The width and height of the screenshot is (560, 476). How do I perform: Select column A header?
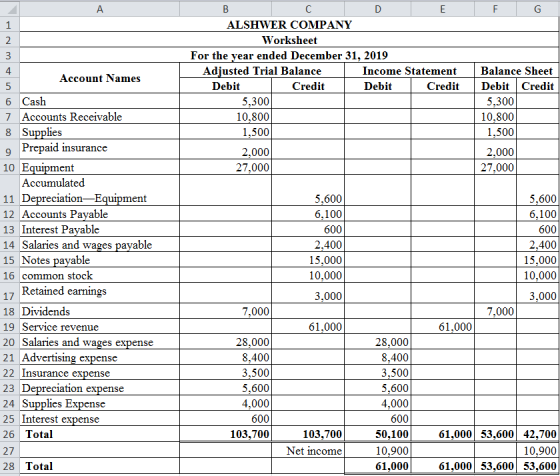[100, 9]
